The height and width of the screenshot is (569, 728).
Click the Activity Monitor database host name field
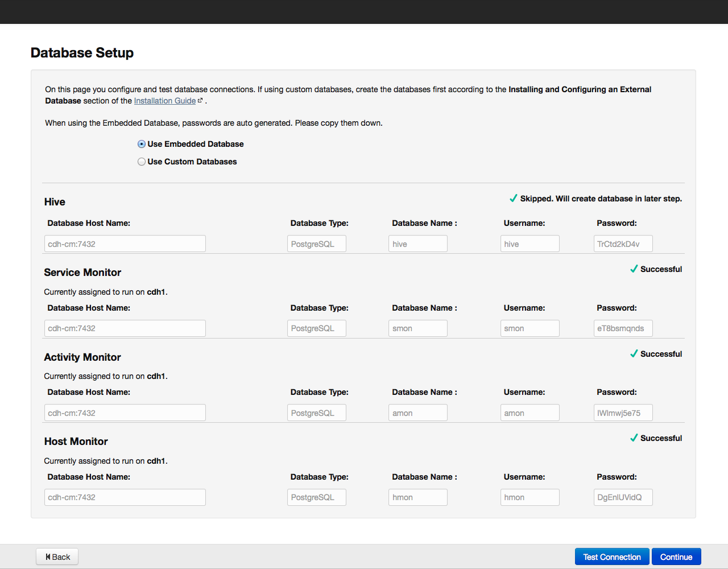125,413
